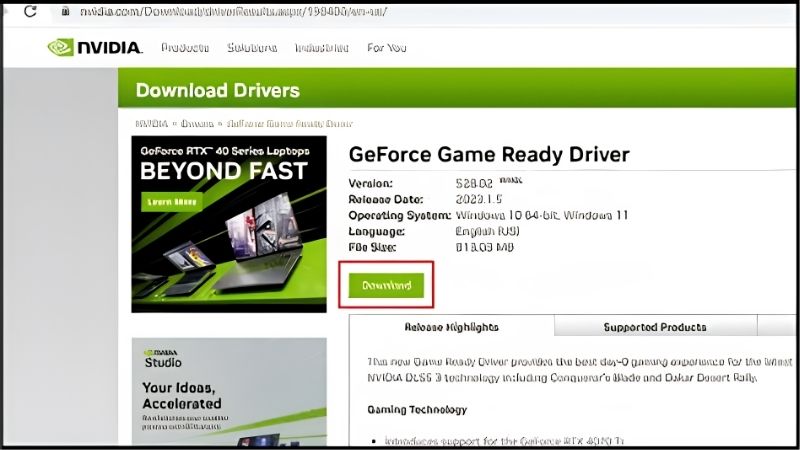800x450 pixels.
Task: Click the GeForce RTX support bullet text
Action: [504, 441]
